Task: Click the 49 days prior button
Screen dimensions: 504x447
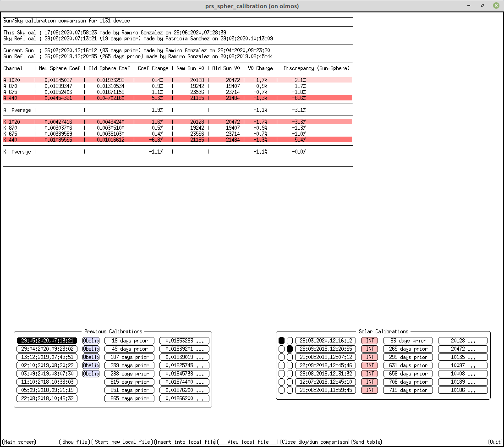Action: [130, 349]
